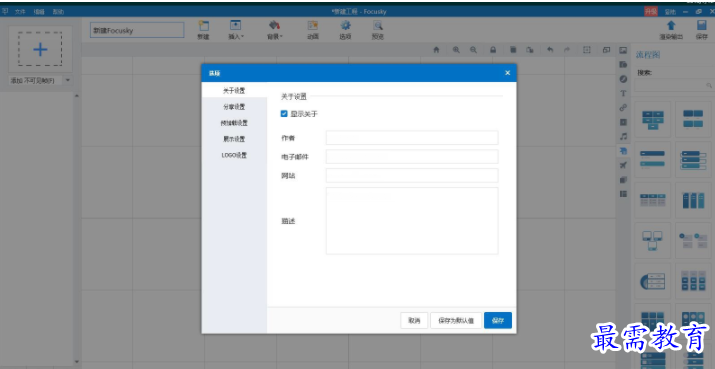Select the hyperlink chain icon in side strip

click(623, 108)
